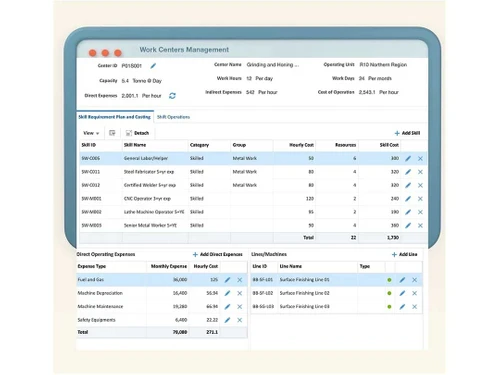Sort by the Skill ID column header

click(89, 145)
